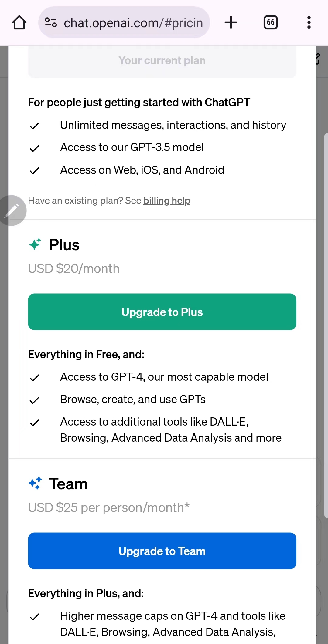Click the disabled Your current plan button

tap(162, 61)
